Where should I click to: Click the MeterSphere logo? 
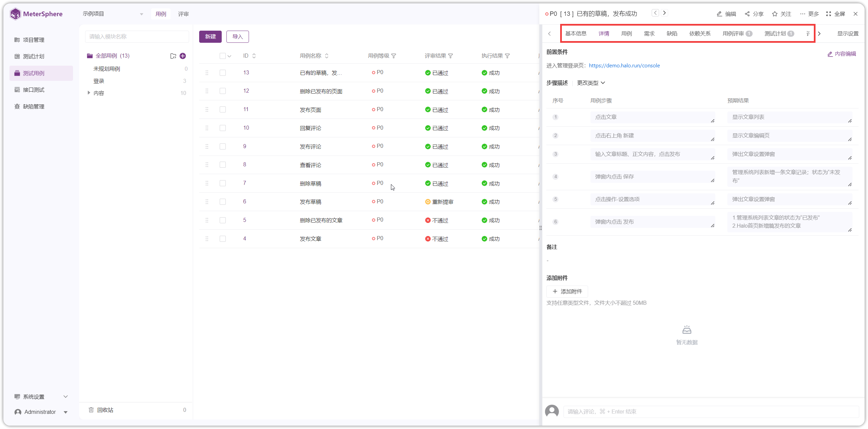tap(36, 14)
